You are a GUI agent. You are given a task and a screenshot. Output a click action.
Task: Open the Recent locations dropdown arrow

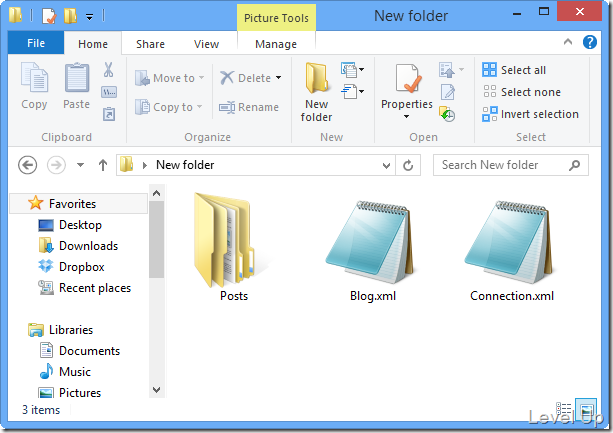(x=80, y=165)
